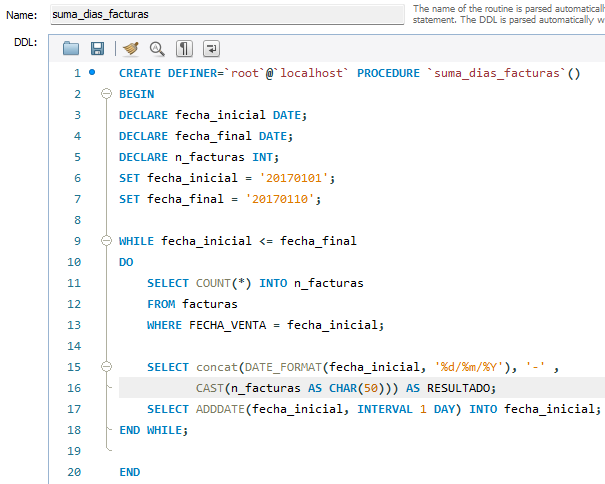Collapse the WHILE loop fold marker

[107, 241]
